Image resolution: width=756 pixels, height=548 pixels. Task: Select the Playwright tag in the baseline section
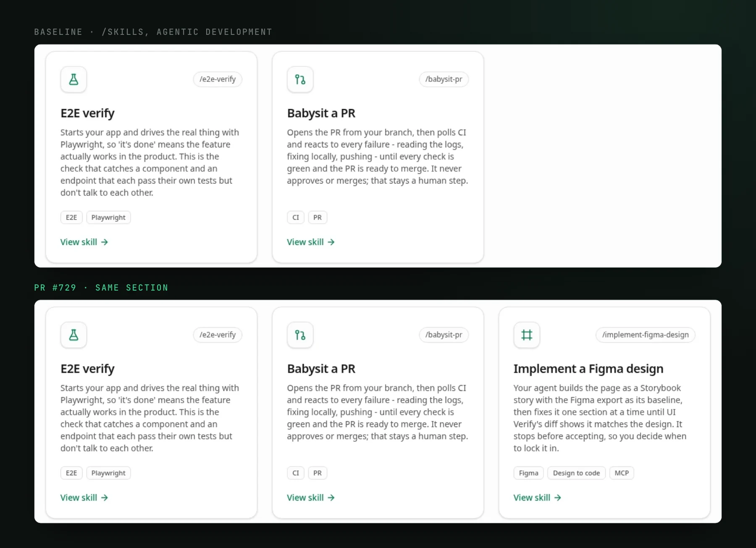click(108, 218)
